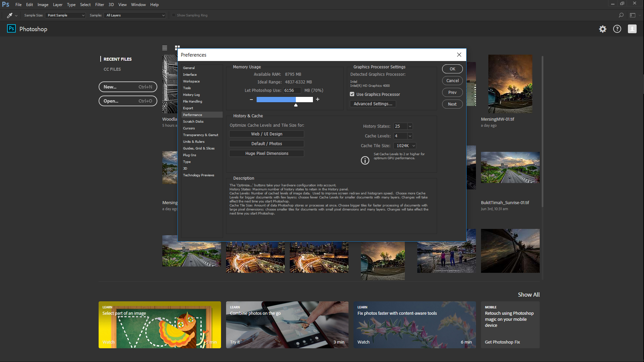Expand the History States dropdown arrow
644x362 pixels.
410,126
